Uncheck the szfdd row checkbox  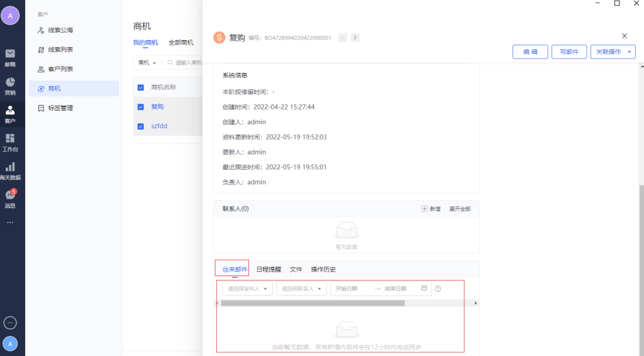141,126
